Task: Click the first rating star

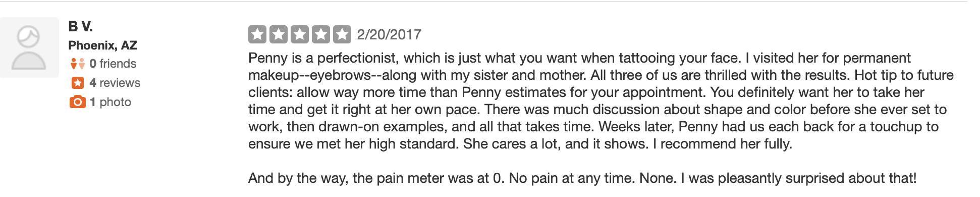Action: [257, 34]
